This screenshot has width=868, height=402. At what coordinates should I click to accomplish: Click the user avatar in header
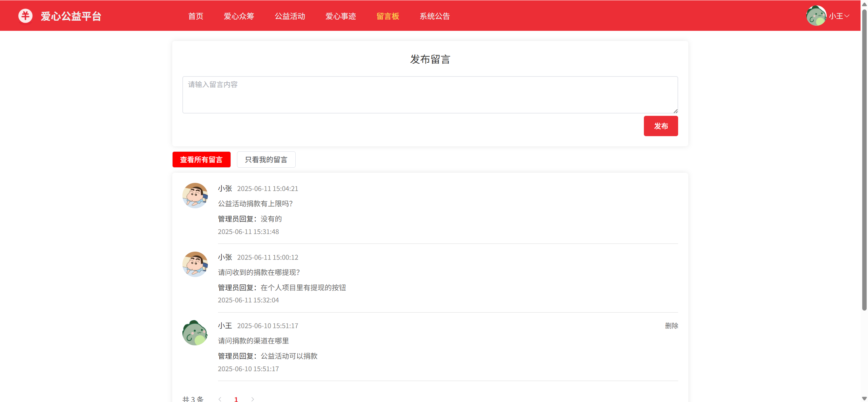click(x=816, y=16)
